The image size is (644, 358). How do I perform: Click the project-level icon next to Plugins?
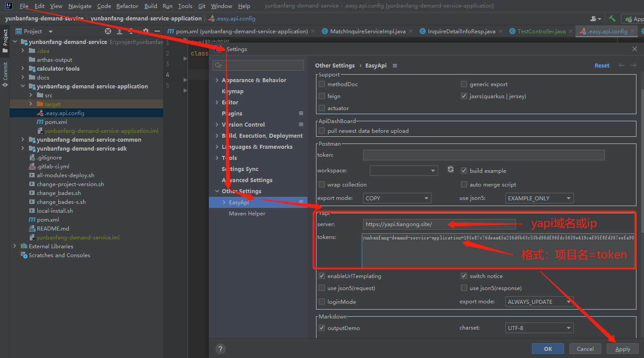tap(301, 113)
